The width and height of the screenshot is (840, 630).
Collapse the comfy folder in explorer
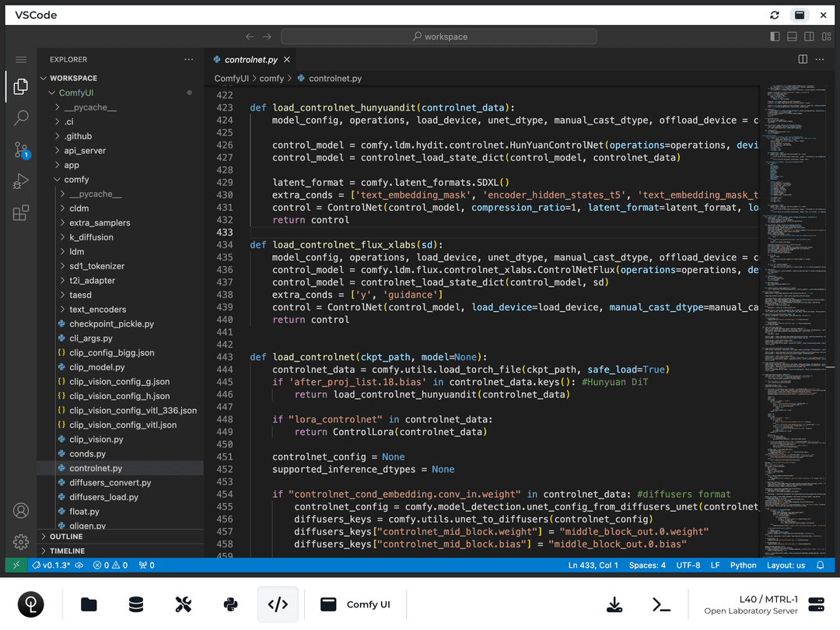(x=76, y=180)
